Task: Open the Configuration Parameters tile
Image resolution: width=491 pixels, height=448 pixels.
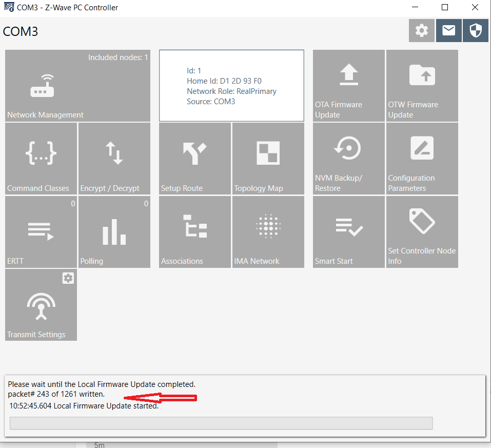Action: 422,159
